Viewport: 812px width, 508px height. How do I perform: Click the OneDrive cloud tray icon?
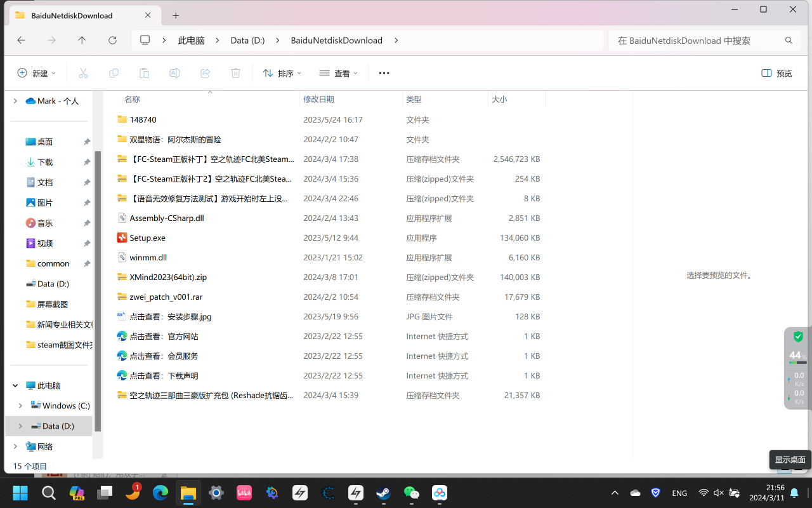(635, 493)
